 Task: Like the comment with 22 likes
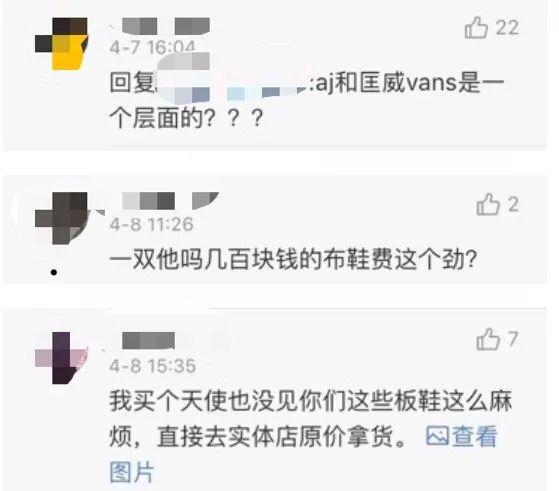pyautogui.click(x=476, y=27)
